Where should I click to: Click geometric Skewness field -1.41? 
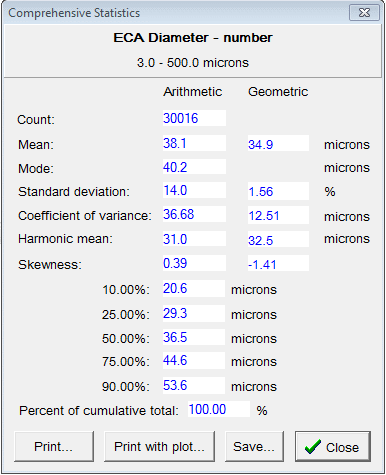point(278,263)
